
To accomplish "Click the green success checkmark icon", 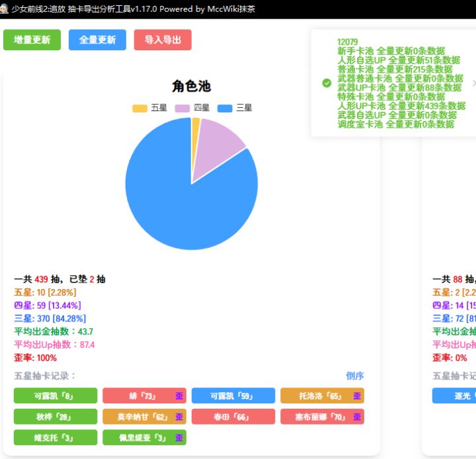I will point(327,83).
